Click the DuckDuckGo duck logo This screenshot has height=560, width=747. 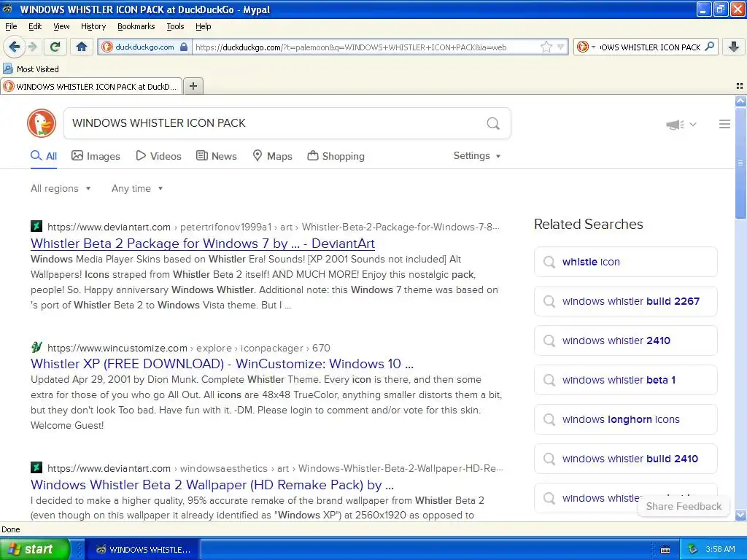click(x=42, y=123)
